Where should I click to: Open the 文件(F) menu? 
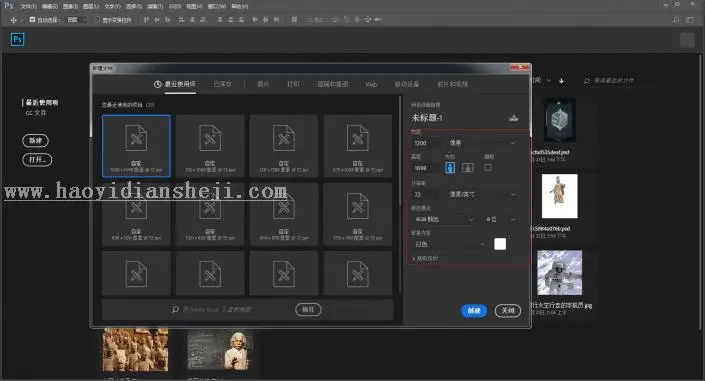(28, 6)
